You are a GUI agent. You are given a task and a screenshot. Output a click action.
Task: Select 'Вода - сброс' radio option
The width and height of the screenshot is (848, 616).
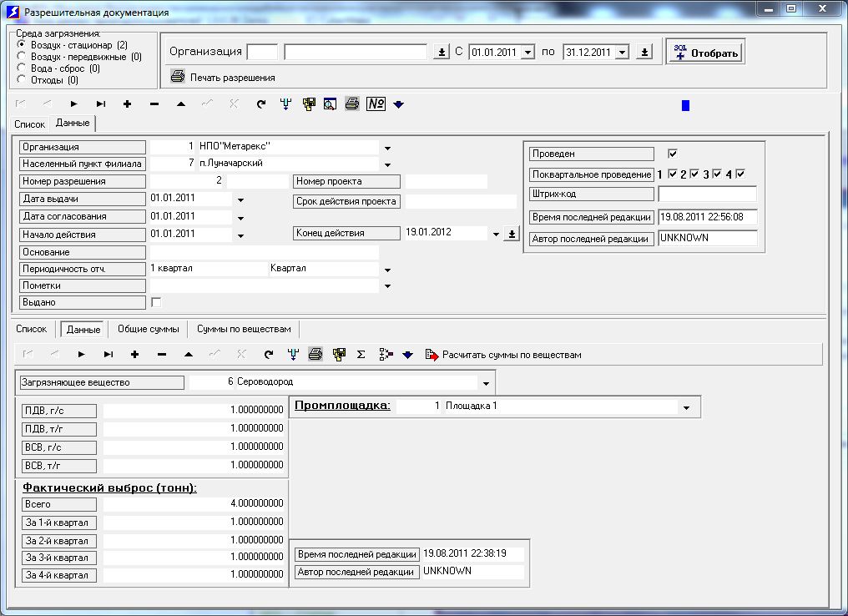click(x=22, y=68)
